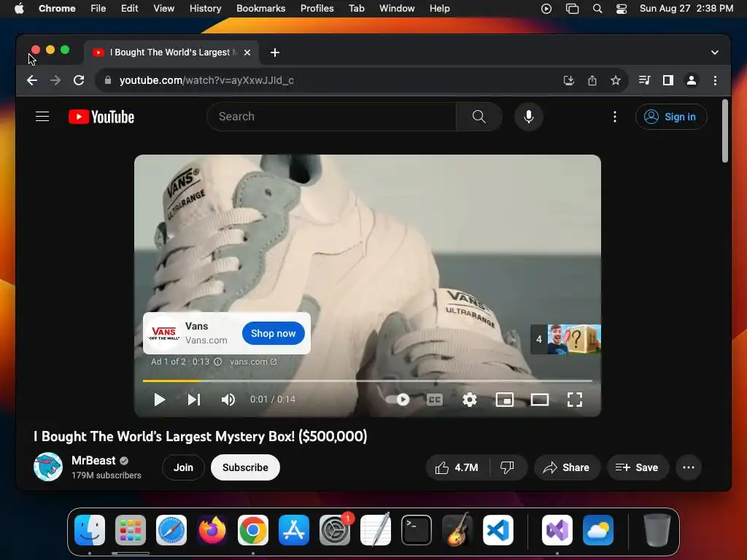This screenshot has height=560, width=747.
Task: Click the address bar URL
Action: point(206,80)
